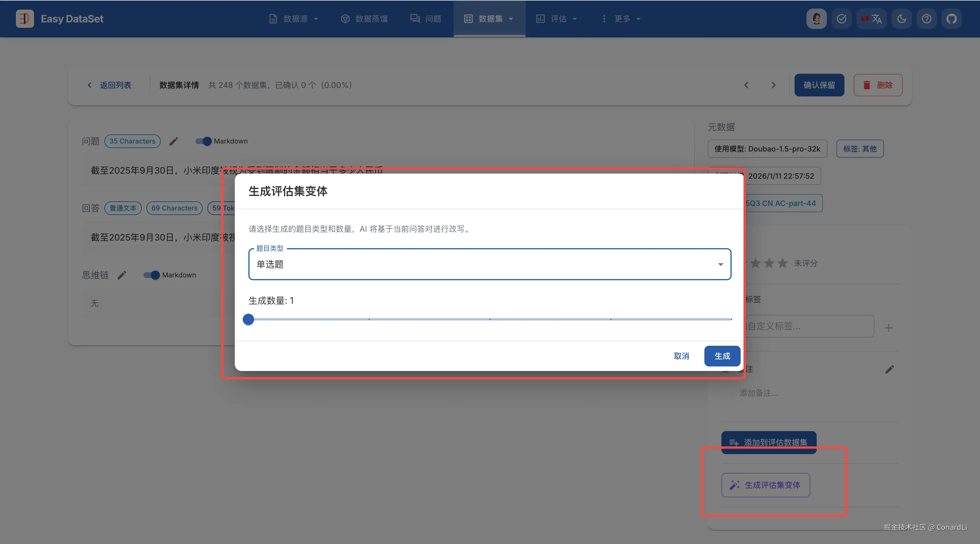Go to 数据蒸馏 nav item
Screen dimensions: 980x544
coord(364,19)
